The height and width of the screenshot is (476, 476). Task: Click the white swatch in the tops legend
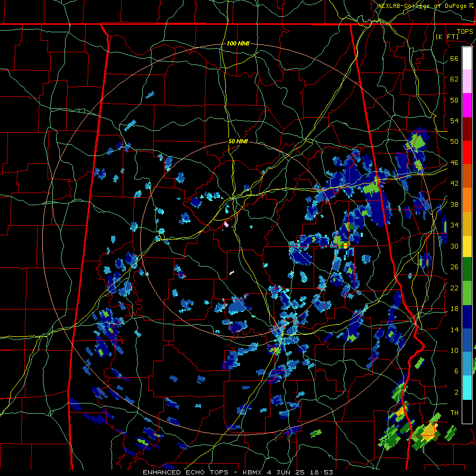(x=467, y=58)
